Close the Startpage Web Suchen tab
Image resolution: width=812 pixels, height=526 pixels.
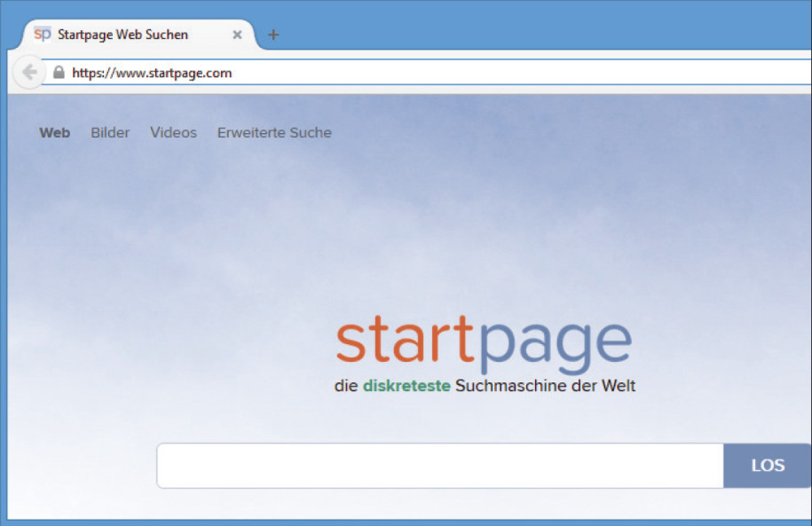click(237, 35)
